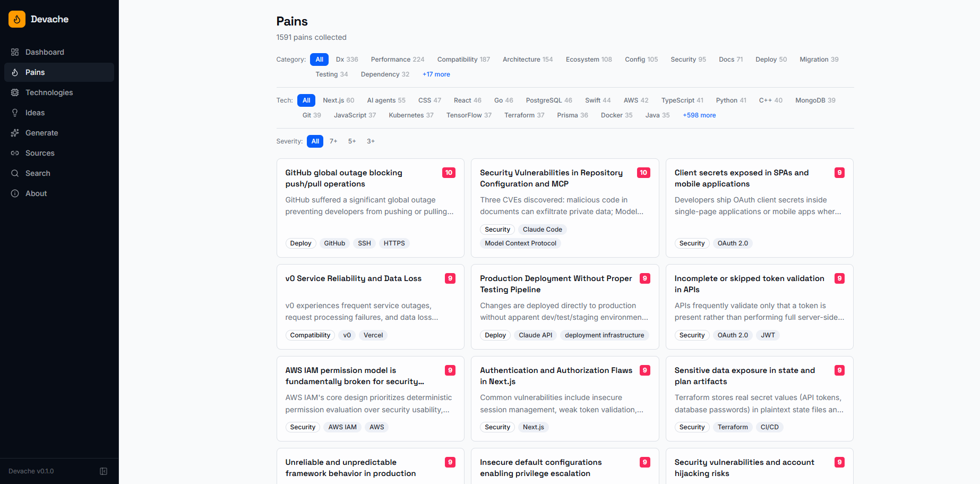Filter by Security category 95

tap(688, 60)
